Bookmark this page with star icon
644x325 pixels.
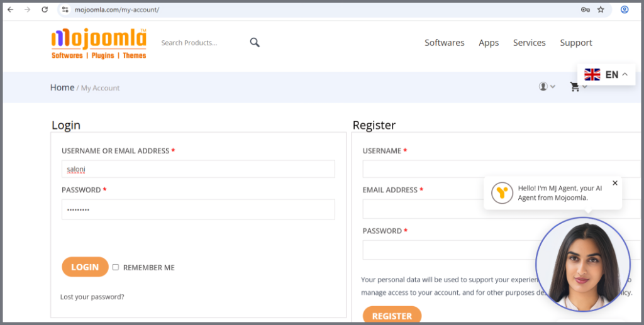tap(601, 9)
